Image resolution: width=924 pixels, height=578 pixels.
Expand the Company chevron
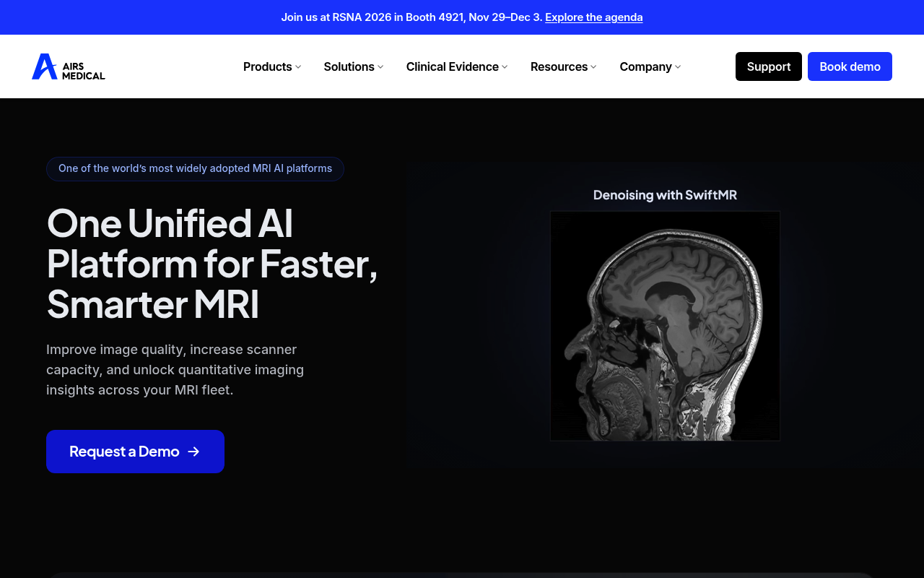pos(678,67)
